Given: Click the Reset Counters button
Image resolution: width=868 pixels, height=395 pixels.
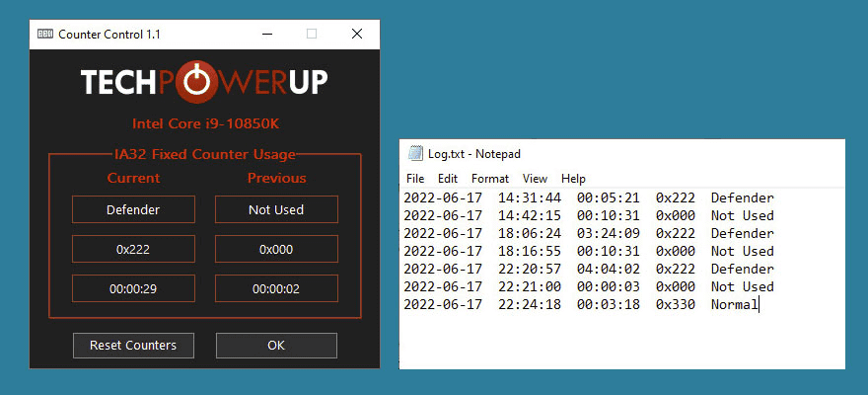Looking at the screenshot, I should pos(133,346).
